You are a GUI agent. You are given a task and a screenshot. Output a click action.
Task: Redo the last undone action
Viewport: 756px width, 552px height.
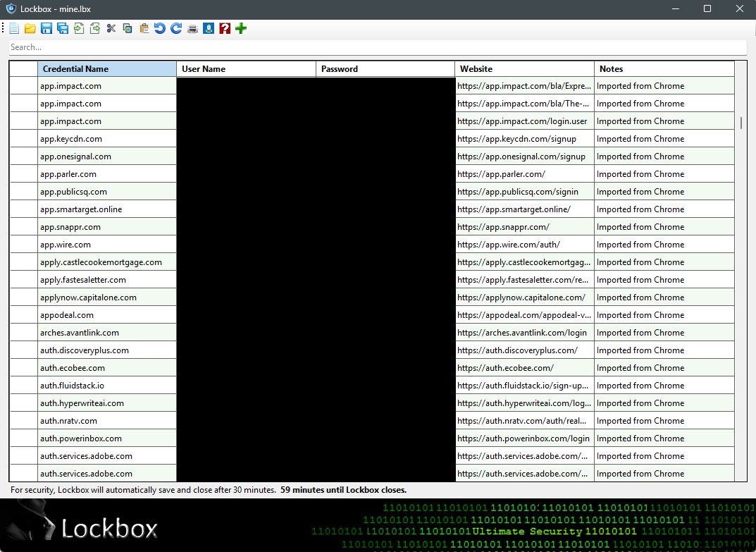[x=175, y=28]
